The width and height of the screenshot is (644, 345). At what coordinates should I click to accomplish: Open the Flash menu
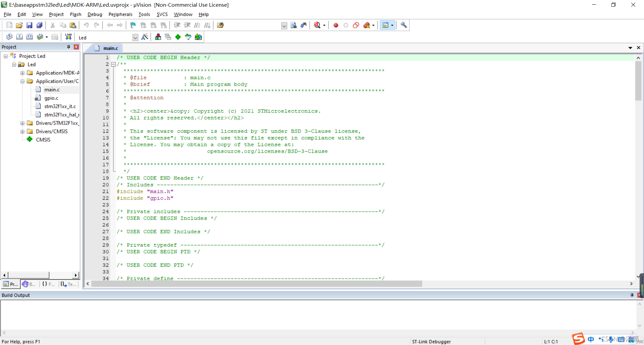point(75,14)
